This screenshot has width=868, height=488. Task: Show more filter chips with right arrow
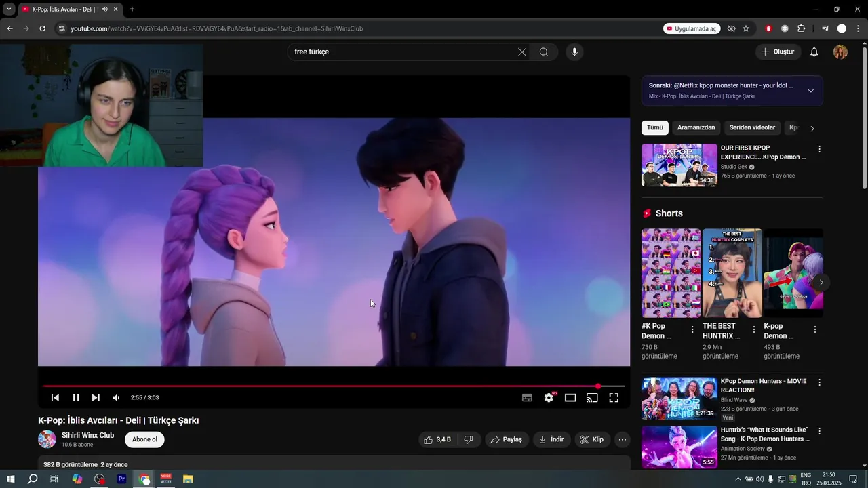click(812, 128)
